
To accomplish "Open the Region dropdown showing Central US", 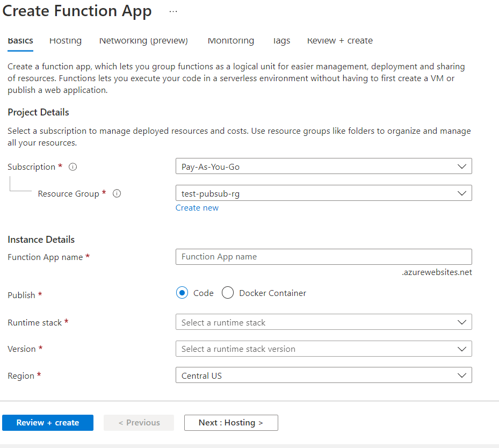I will coord(323,375).
